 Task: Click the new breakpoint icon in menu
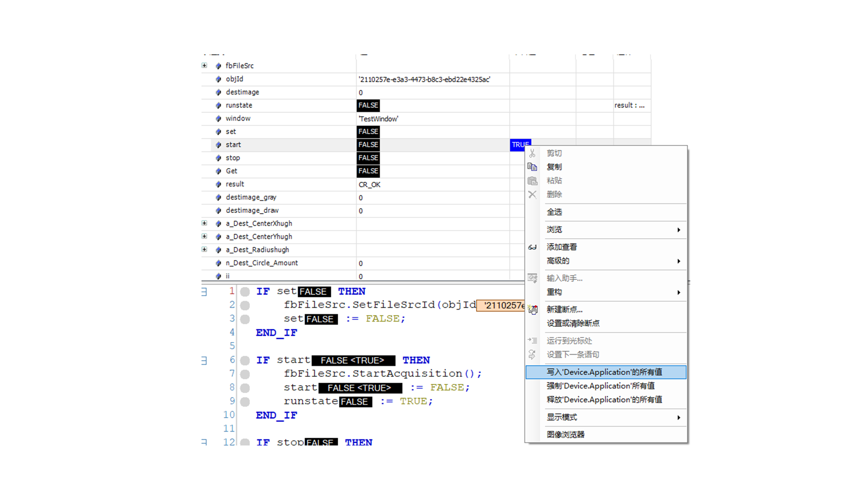pos(533,310)
